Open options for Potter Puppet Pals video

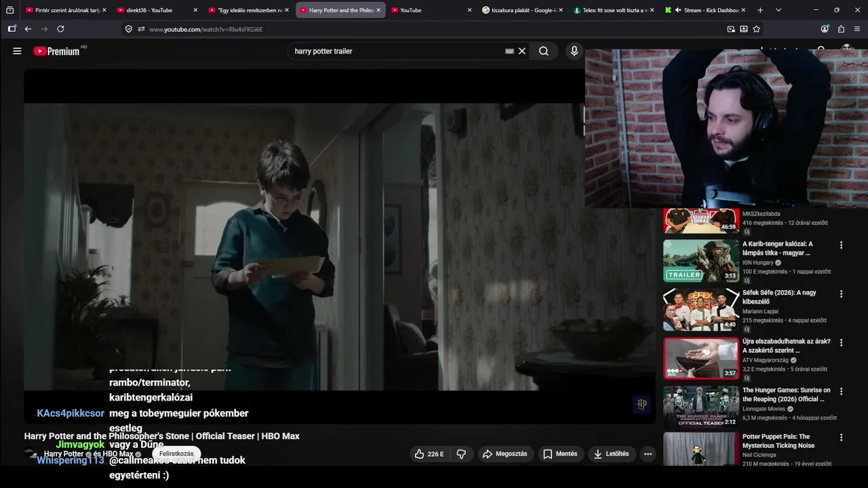point(841,439)
